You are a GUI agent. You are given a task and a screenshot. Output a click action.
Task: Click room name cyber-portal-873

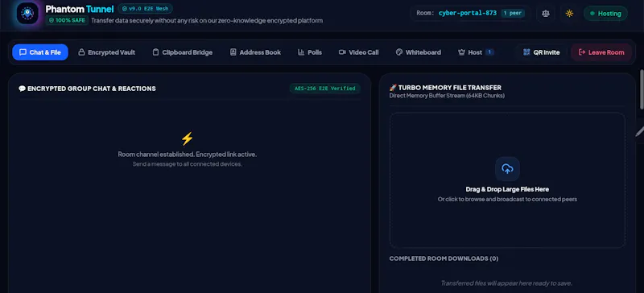pos(468,13)
